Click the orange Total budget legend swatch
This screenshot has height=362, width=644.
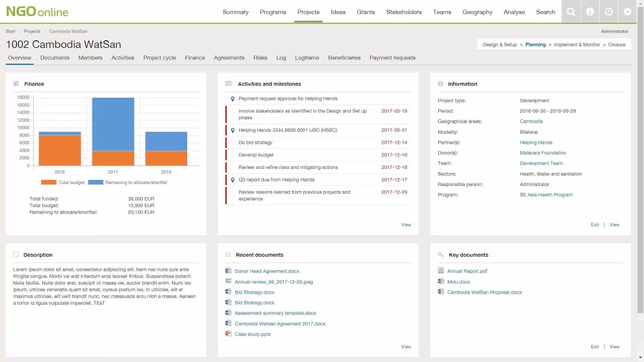pos(49,183)
